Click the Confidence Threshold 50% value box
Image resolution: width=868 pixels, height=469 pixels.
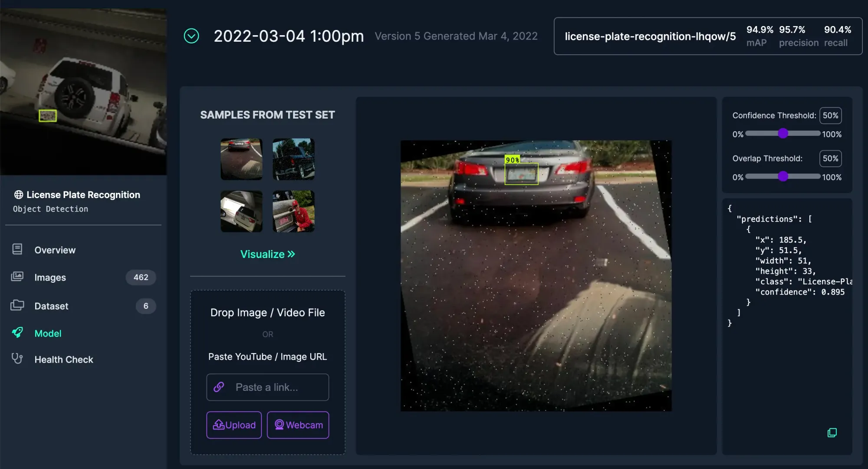830,116
